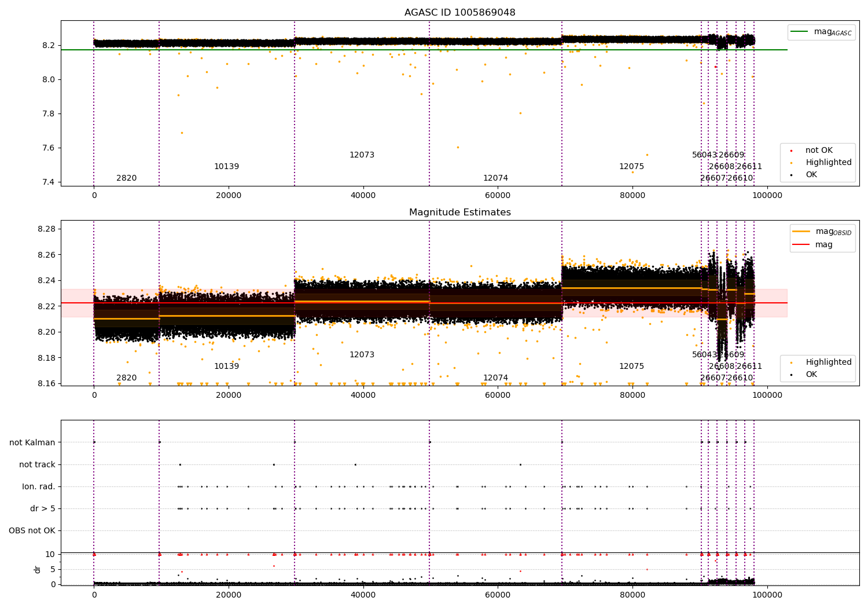Click 'Highlighted' in the AGASC ID plot legend
The width and height of the screenshot is (868, 608).
coord(828,163)
